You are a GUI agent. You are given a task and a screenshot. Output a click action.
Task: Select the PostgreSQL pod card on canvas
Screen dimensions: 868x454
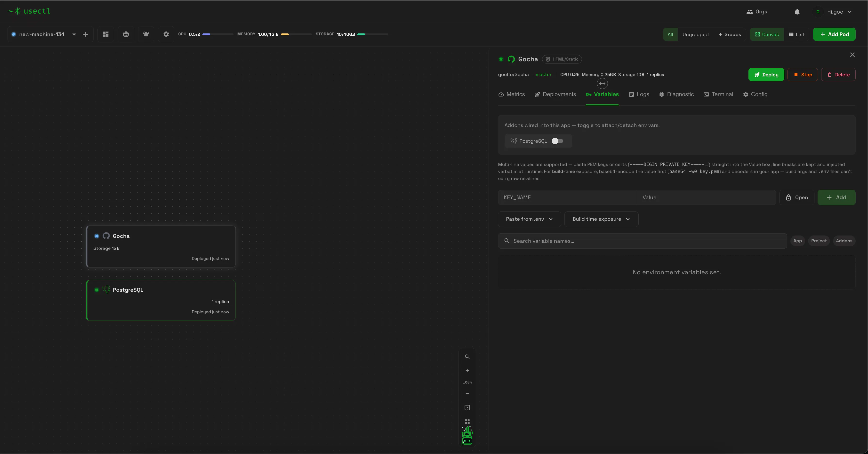pos(161,300)
